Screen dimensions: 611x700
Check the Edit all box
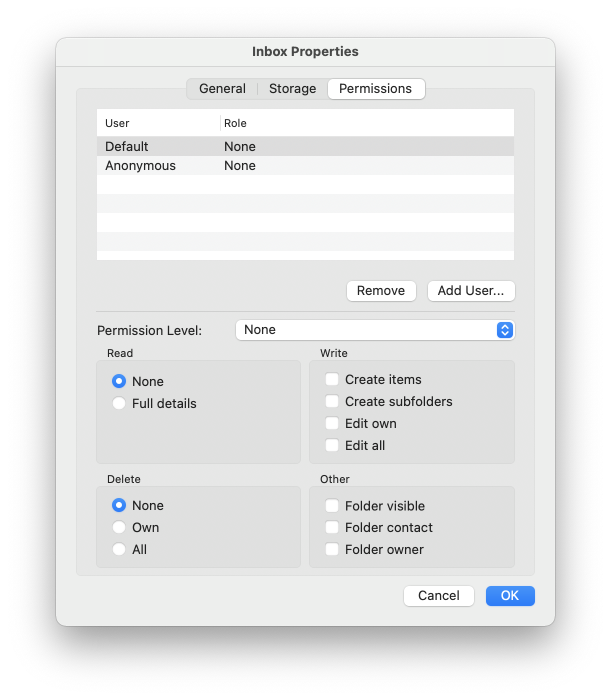click(x=331, y=445)
